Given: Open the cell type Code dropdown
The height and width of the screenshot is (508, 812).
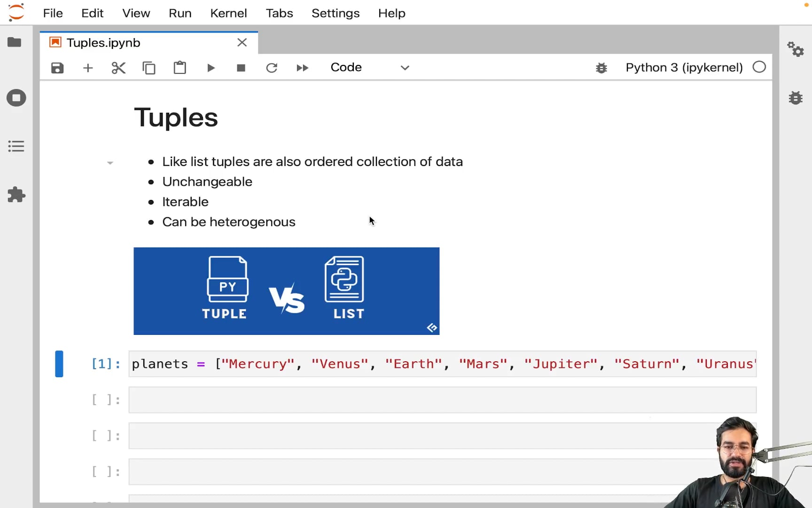Looking at the screenshot, I should coord(370,67).
